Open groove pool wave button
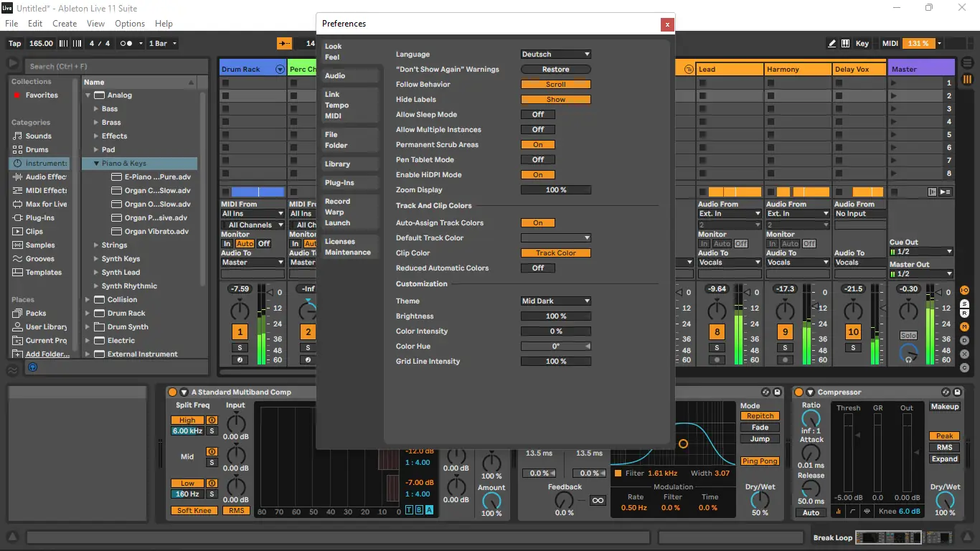 pos(13,370)
